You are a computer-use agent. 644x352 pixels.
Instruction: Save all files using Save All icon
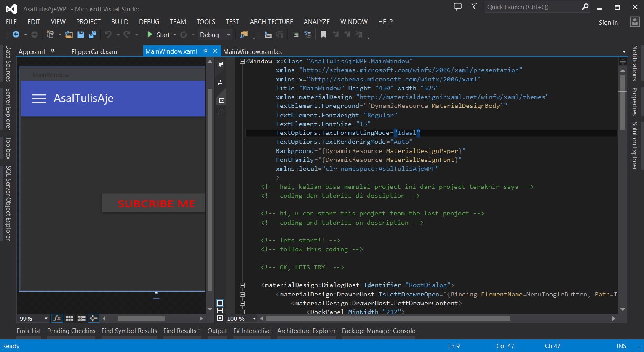(x=92, y=35)
